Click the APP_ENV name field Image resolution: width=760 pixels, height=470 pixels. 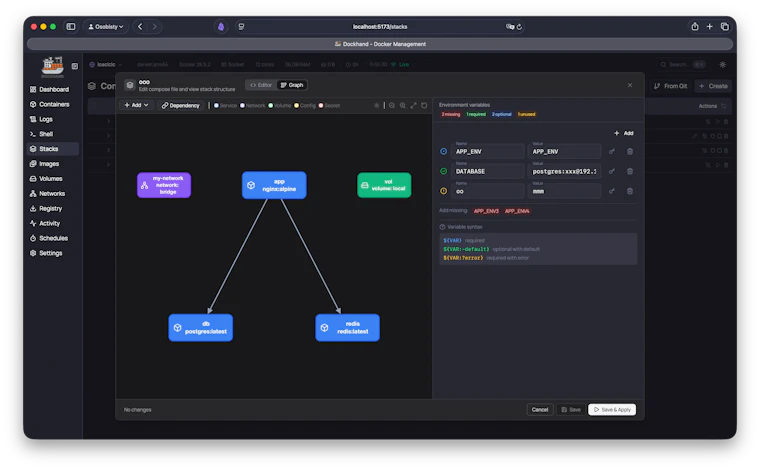(487, 152)
